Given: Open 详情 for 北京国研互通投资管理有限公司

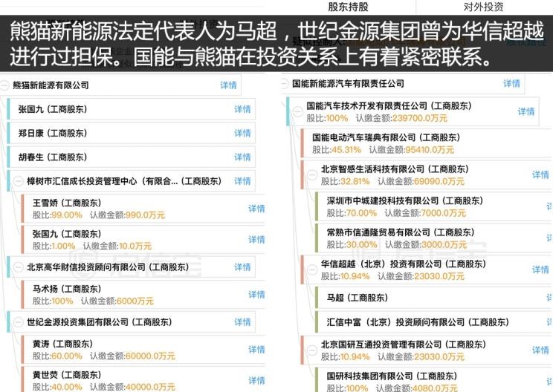Looking at the screenshot, I should click(540, 350).
